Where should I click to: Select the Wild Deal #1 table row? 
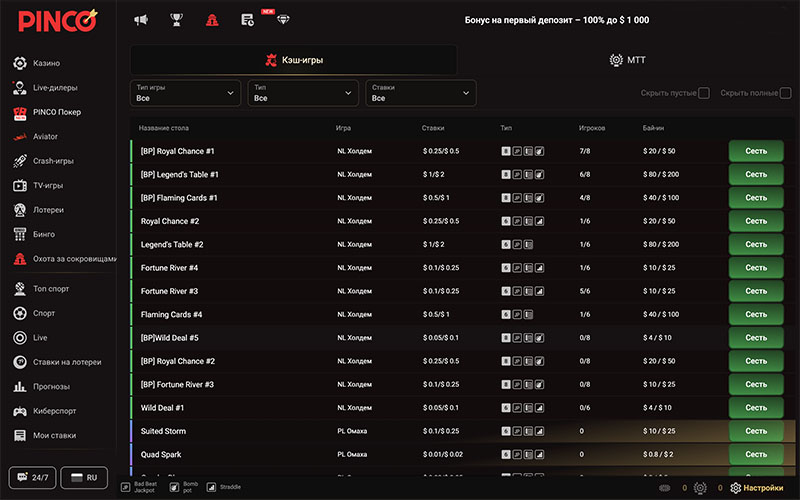pos(462,408)
